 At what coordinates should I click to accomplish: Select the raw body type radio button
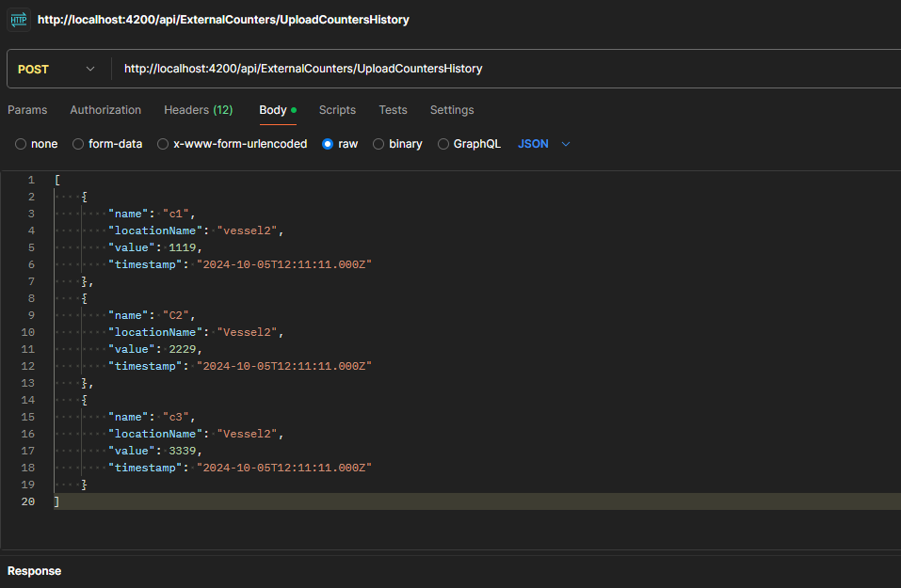pos(328,144)
